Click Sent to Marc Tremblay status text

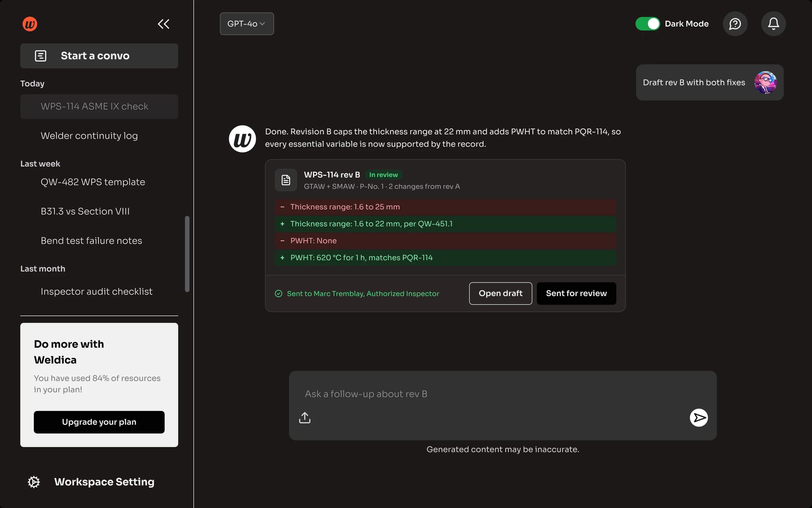363,293
